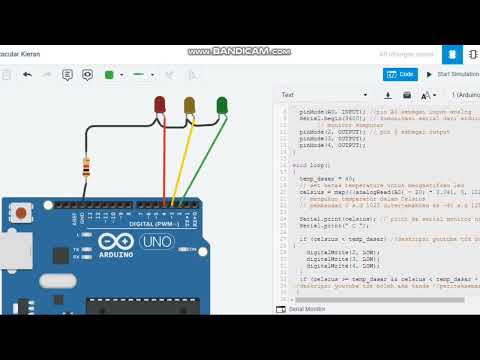Redo the last undone action
Image resolution: width=480 pixels, height=360 pixels.
click(x=47, y=75)
